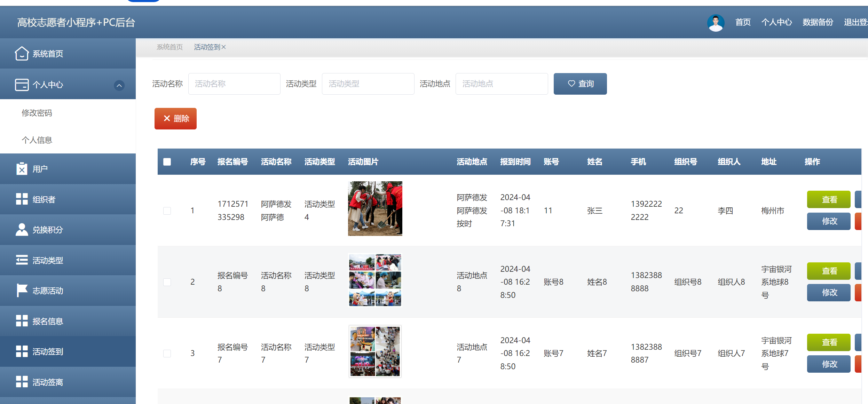Click the 报名编号 column header

point(233,162)
